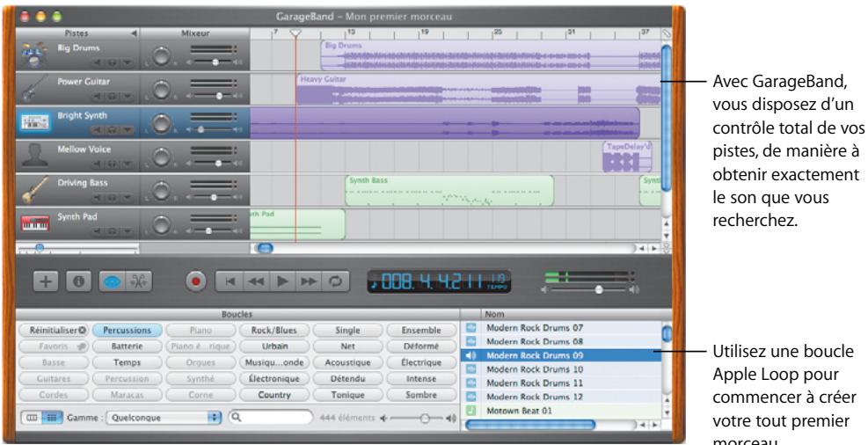
Task: Click the Mixeur column header
Action: (x=195, y=33)
